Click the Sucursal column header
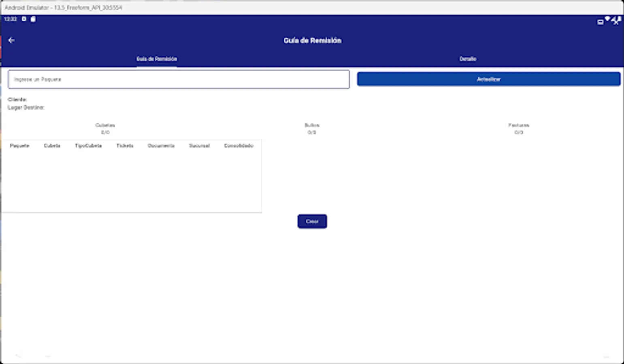Viewport: 624px width, 364px height. (x=199, y=146)
